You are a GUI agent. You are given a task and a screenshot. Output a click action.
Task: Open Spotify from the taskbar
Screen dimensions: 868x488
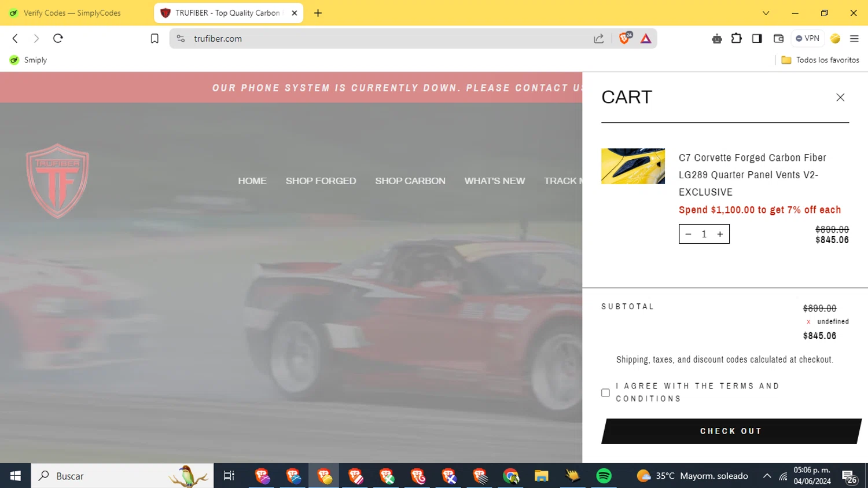point(604,476)
